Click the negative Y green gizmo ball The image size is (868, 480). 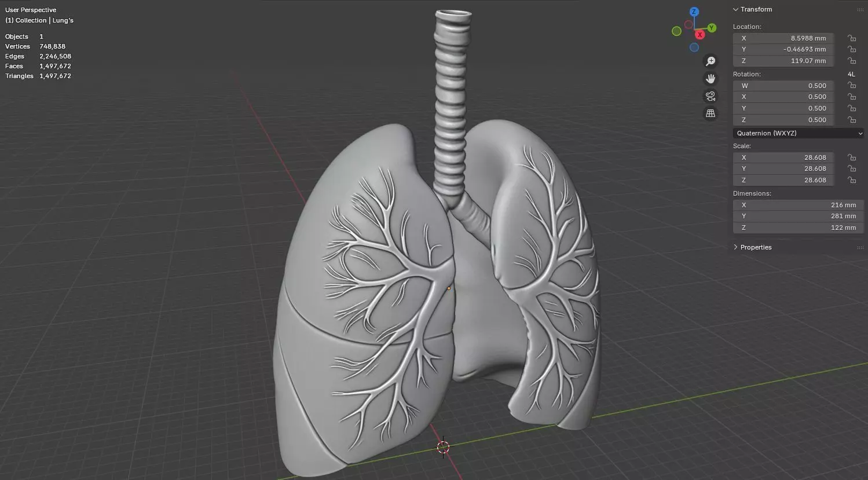[676, 31]
